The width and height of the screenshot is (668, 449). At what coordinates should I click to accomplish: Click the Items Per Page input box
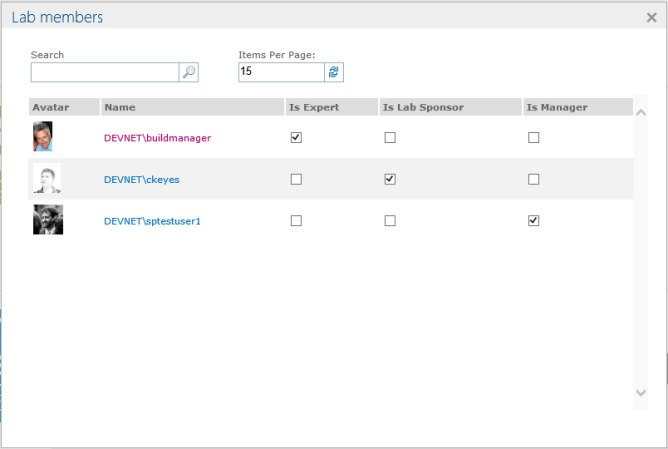click(x=281, y=72)
